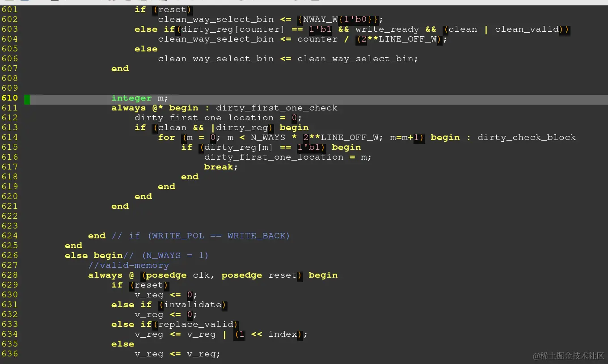Click the "end" keyword on line 619
Image resolution: width=608 pixels, height=364 pixels.
166,187
